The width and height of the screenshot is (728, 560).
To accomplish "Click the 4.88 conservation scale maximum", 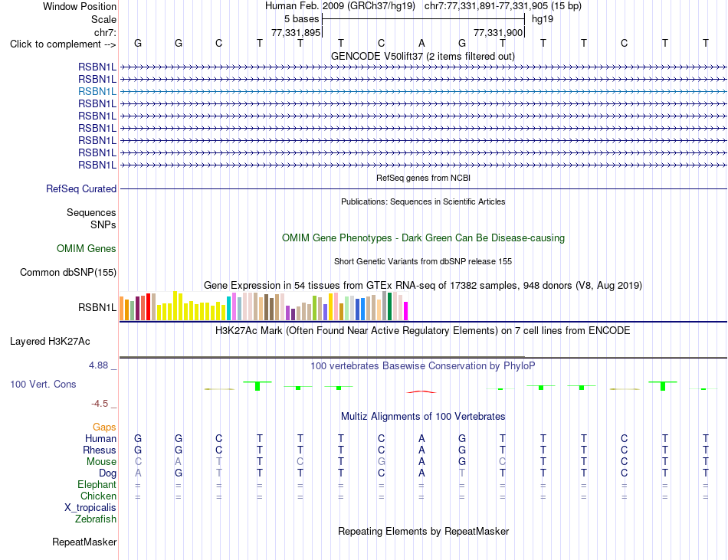I will pos(98,365).
